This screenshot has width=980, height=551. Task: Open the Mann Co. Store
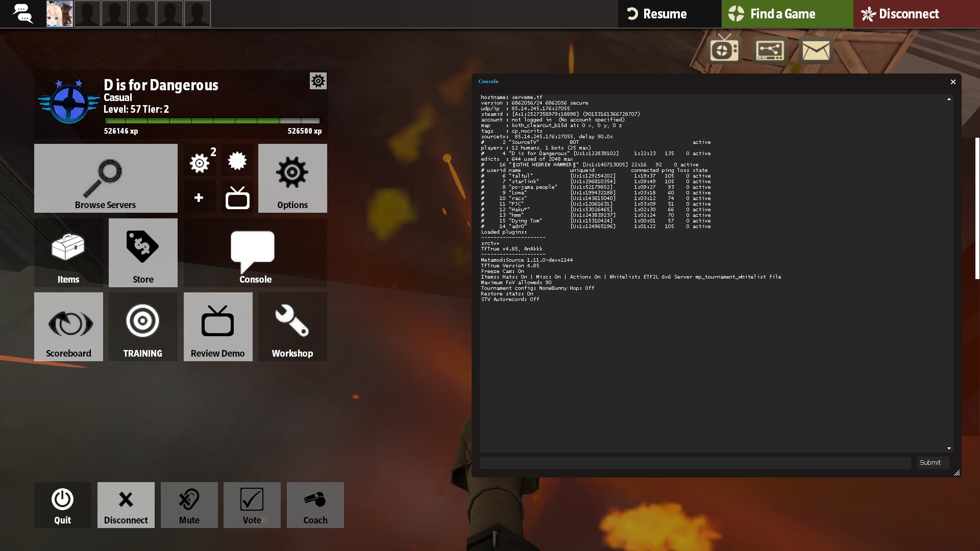pyautogui.click(x=143, y=253)
